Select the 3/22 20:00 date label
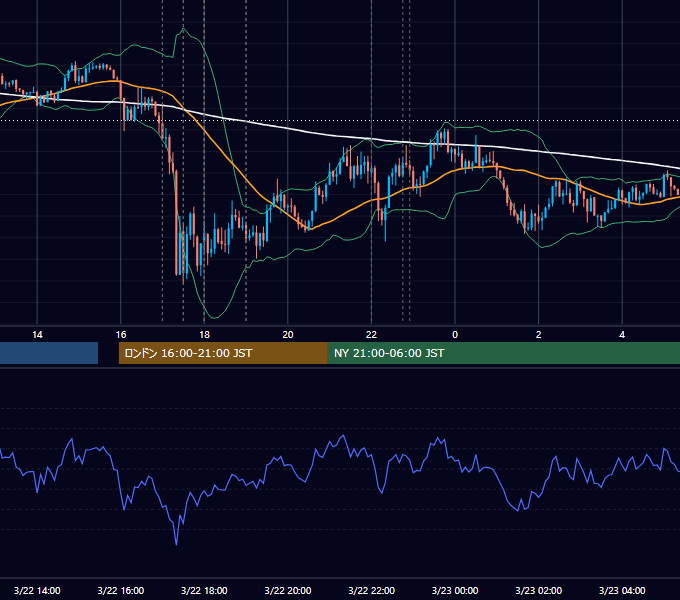 click(x=288, y=590)
